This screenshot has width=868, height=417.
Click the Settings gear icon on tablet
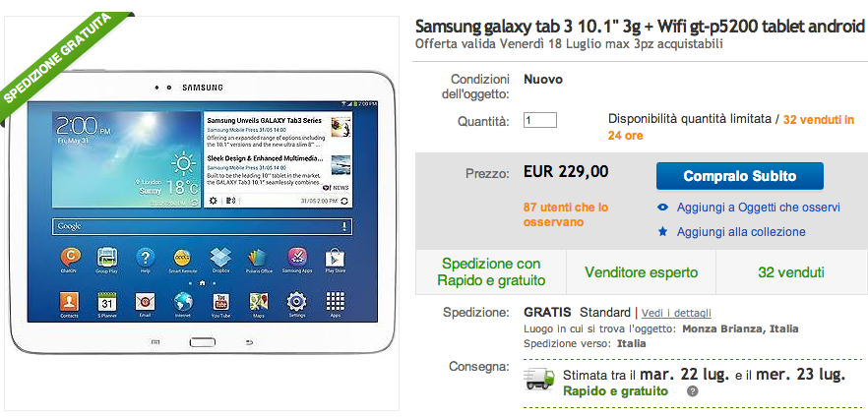tap(297, 303)
